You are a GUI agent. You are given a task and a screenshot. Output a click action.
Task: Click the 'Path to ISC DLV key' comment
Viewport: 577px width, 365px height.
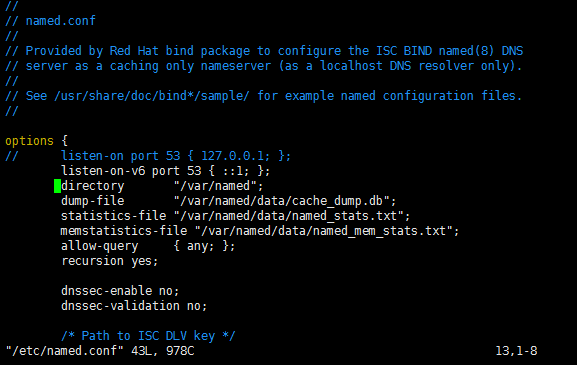[x=148, y=336]
